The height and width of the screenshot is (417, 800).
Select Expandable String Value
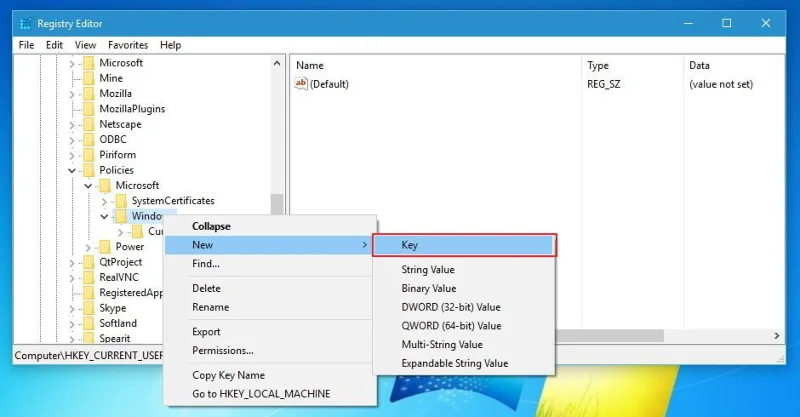pyautogui.click(x=464, y=363)
